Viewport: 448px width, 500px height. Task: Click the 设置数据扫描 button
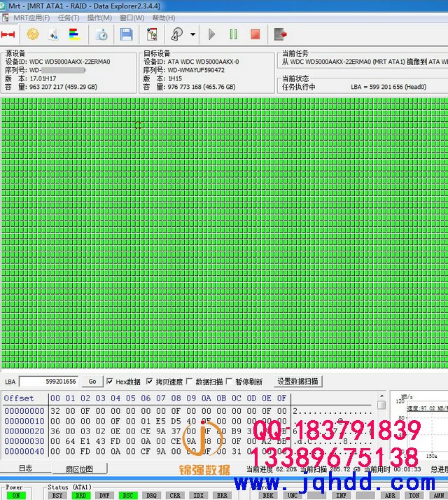coord(297,382)
